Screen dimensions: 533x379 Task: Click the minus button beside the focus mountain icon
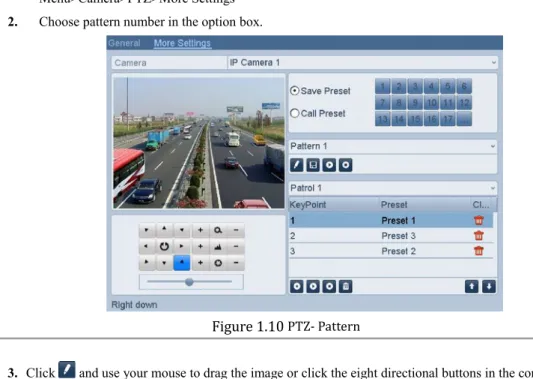point(236,246)
